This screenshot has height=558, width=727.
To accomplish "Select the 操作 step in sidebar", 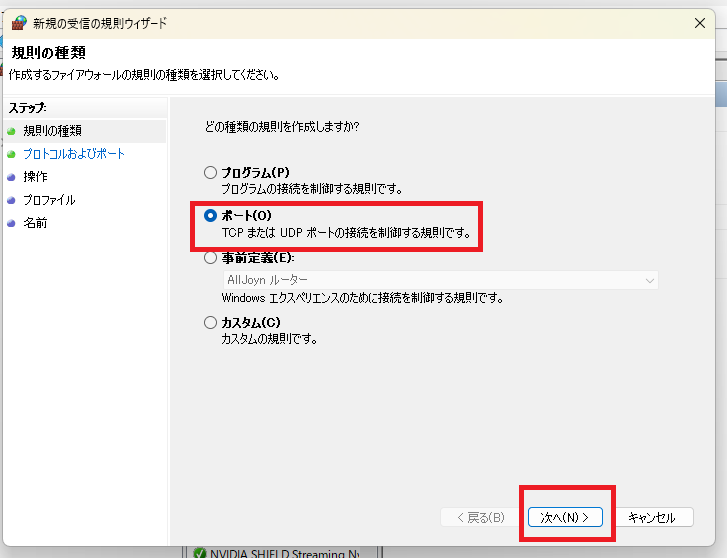I will 35,177.
